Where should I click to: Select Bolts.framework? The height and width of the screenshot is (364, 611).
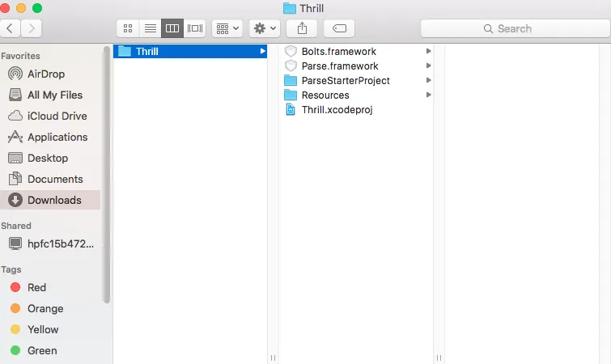click(x=357, y=52)
